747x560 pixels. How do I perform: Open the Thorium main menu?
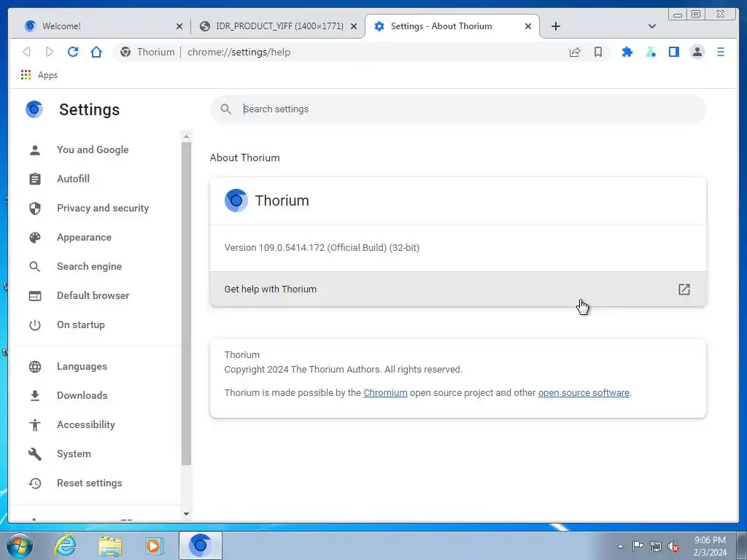point(720,52)
